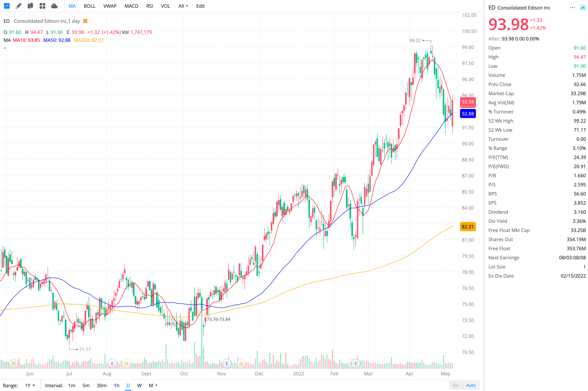Image resolution: width=588 pixels, height=391 pixels.
Task: Open the candlestick chart type icon
Action: click(x=30, y=6)
